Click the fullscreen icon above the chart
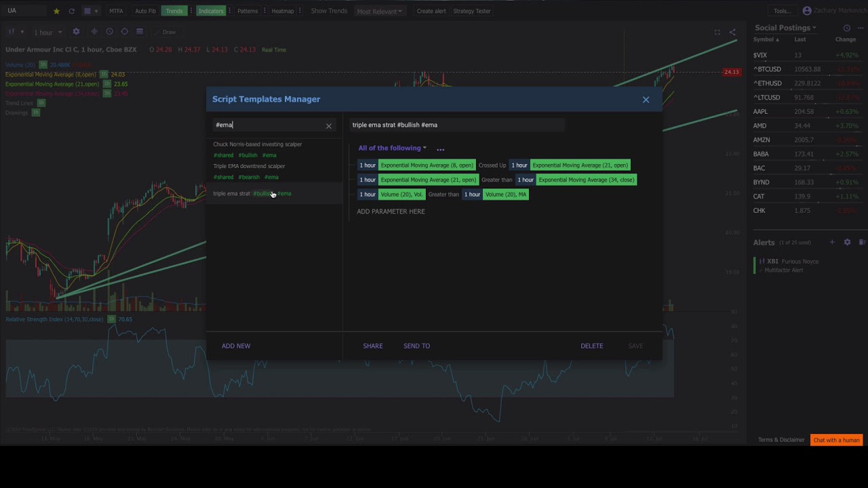 pos(717,32)
